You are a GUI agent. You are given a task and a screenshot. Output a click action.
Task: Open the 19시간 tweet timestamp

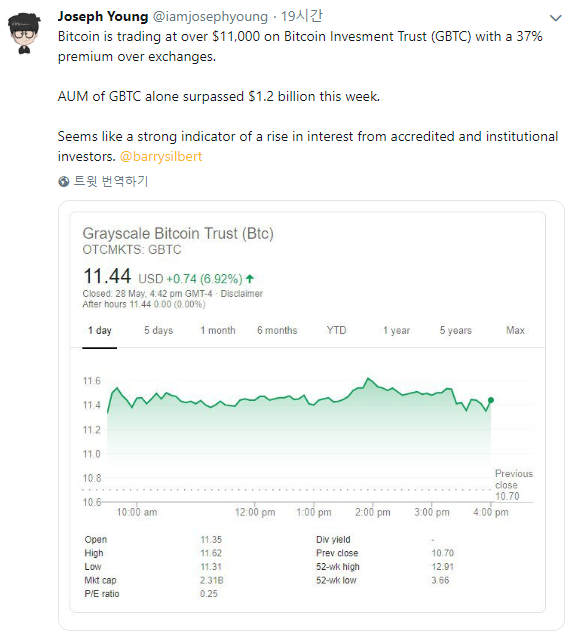[x=302, y=16]
